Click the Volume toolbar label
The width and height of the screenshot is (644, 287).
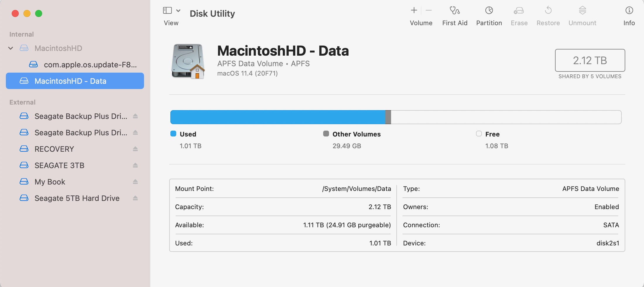pos(421,23)
